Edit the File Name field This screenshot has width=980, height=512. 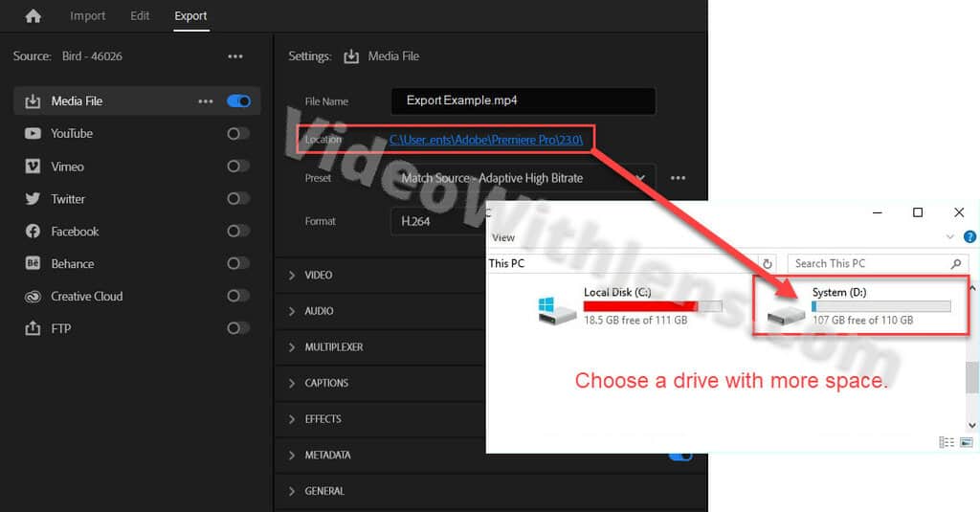pos(523,100)
